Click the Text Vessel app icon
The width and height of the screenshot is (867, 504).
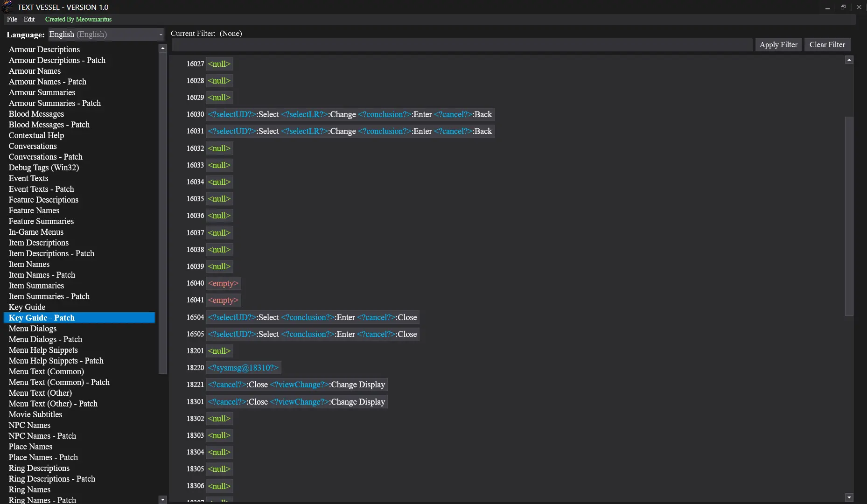(7, 7)
